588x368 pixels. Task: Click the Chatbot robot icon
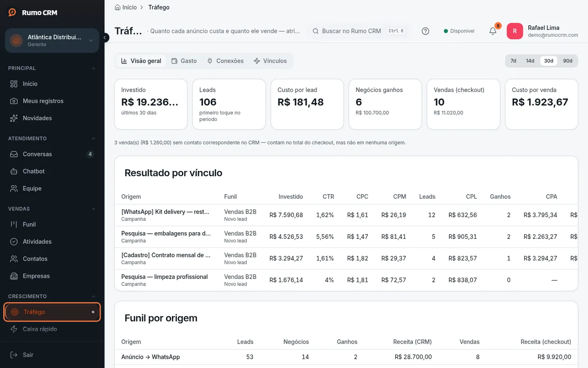click(14, 171)
